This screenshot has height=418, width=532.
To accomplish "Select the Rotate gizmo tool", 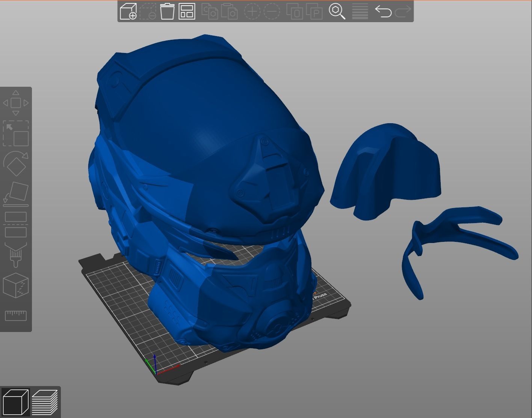I will (16, 163).
